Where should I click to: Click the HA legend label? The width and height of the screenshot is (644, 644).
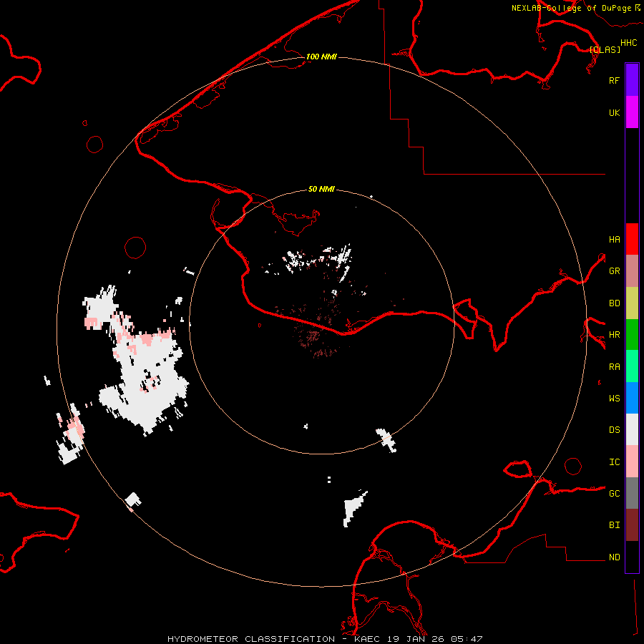(x=614, y=240)
